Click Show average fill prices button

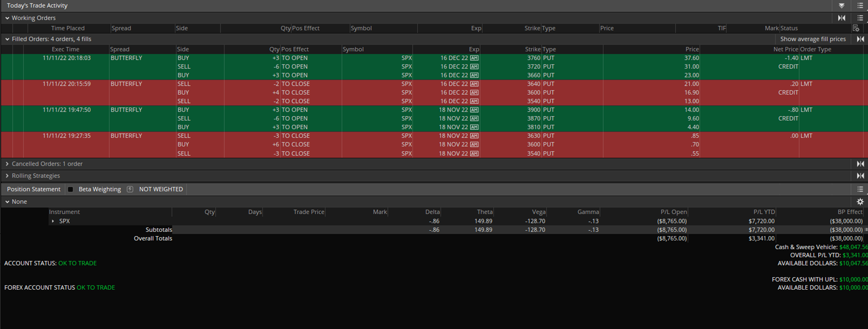pos(813,39)
